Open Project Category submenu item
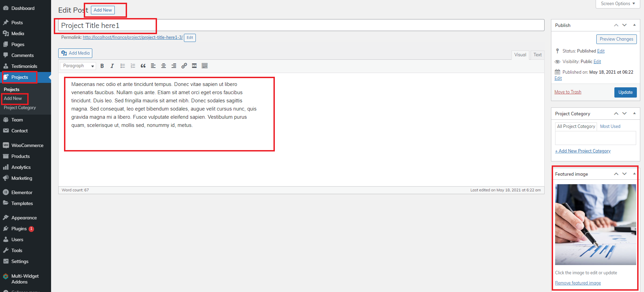 pyautogui.click(x=20, y=108)
